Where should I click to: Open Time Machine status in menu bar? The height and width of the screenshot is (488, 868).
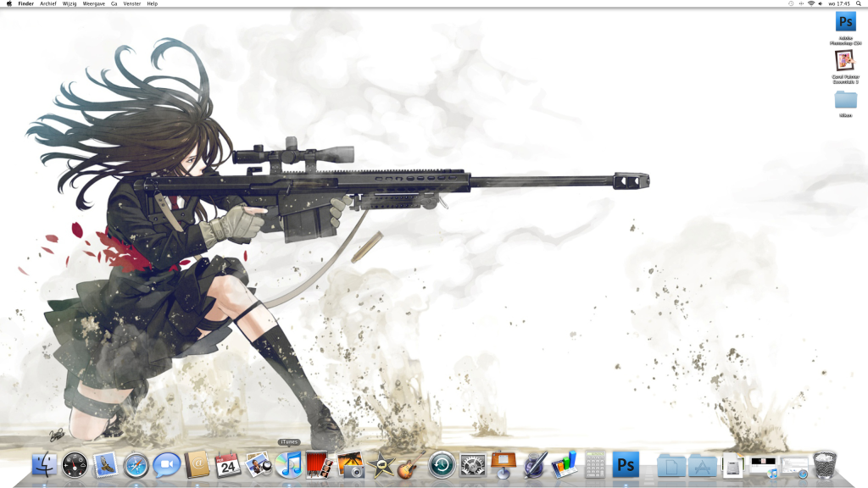tap(791, 3)
